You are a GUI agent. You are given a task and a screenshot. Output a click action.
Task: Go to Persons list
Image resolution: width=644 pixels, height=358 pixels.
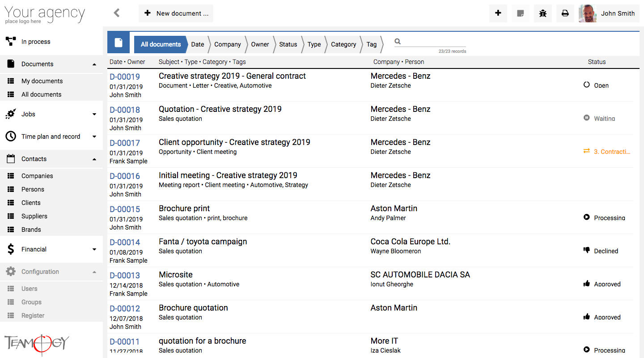pyautogui.click(x=33, y=189)
